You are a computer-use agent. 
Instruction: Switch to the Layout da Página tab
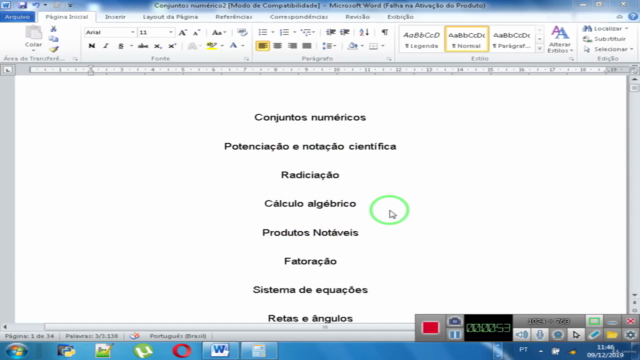(170, 17)
